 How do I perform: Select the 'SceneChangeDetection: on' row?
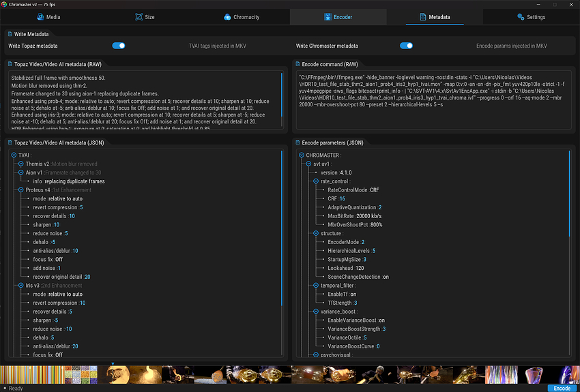pos(358,277)
